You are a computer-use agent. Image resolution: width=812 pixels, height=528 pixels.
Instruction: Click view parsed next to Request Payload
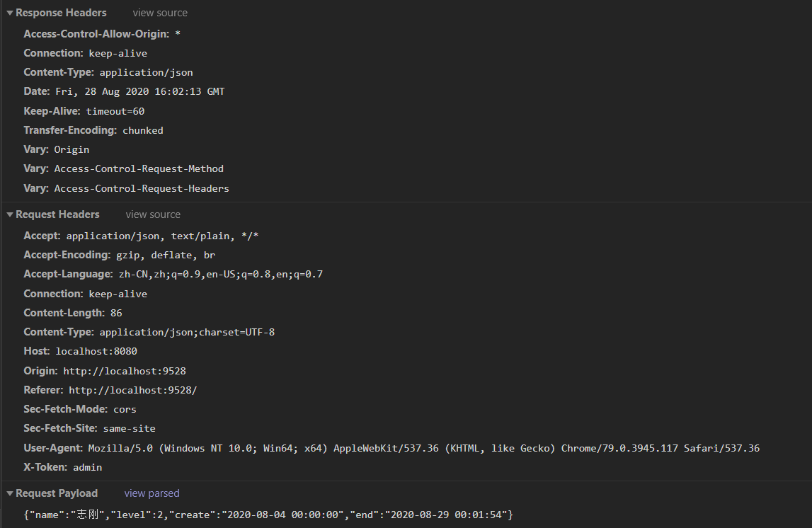coord(151,494)
